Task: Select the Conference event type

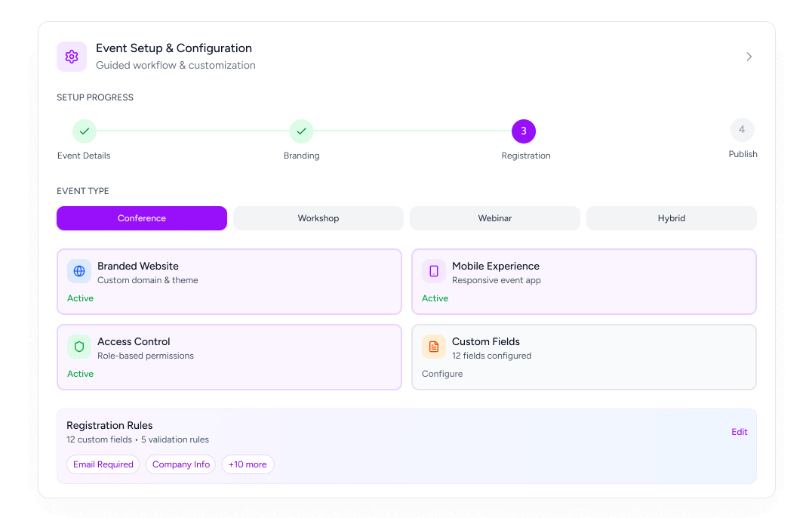Action: tap(142, 218)
